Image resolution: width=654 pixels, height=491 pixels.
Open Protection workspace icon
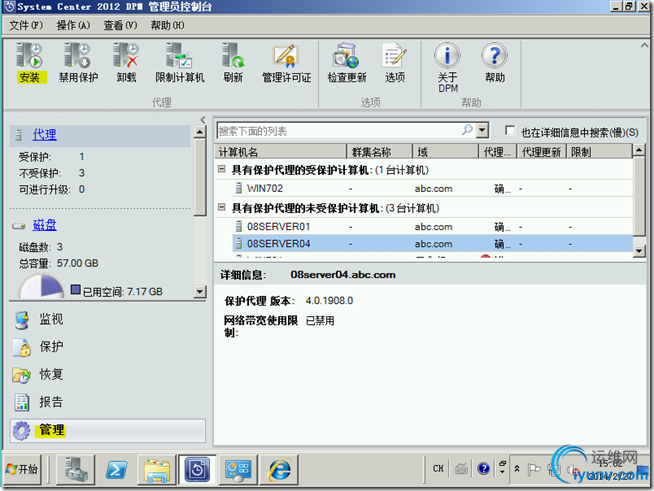[22, 347]
